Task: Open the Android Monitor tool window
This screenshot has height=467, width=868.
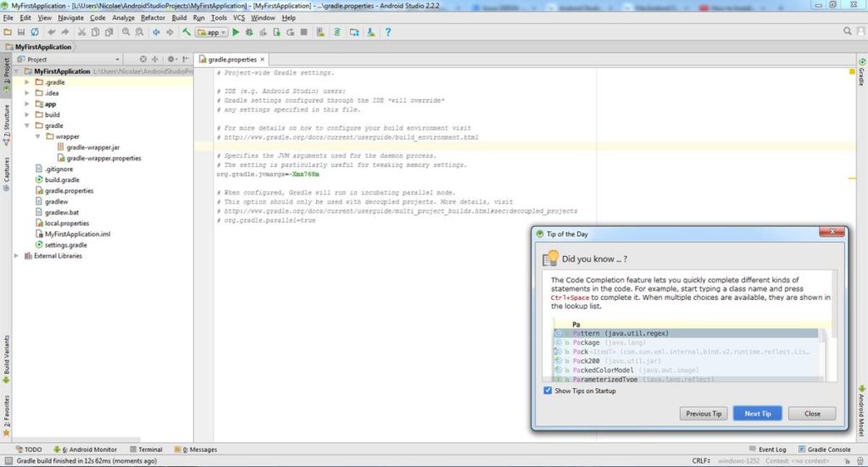Action: [85, 449]
